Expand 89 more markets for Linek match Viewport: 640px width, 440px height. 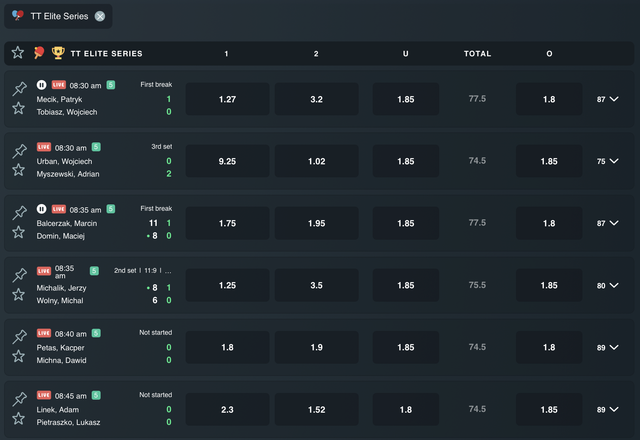point(608,409)
